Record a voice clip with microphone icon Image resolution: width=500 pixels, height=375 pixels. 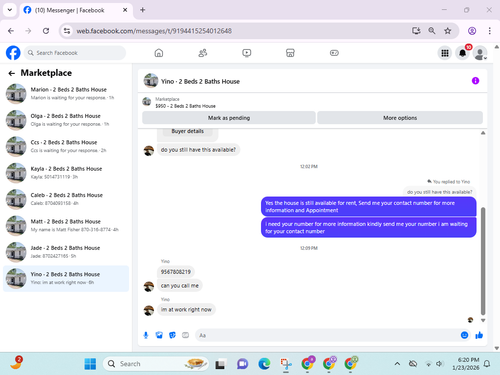[x=146, y=335]
